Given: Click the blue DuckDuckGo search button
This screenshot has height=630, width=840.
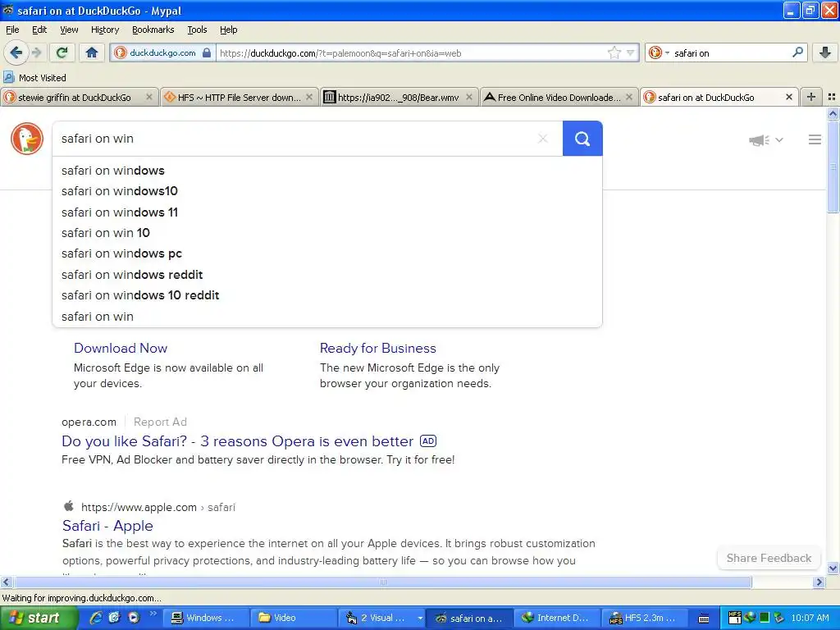Looking at the screenshot, I should pyautogui.click(x=582, y=138).
